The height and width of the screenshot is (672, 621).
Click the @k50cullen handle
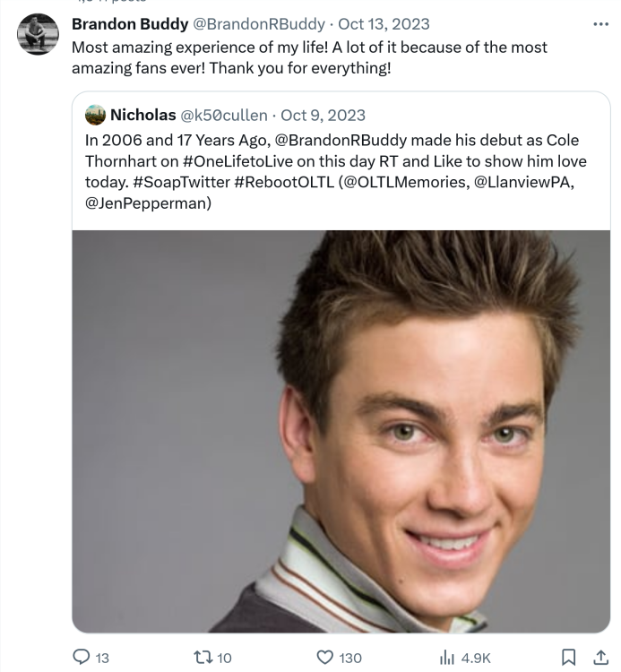(224, 115)
